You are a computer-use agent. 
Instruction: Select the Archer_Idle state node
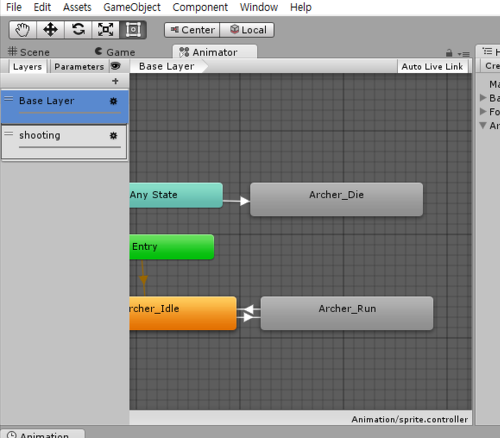click(x=183, y=313)
